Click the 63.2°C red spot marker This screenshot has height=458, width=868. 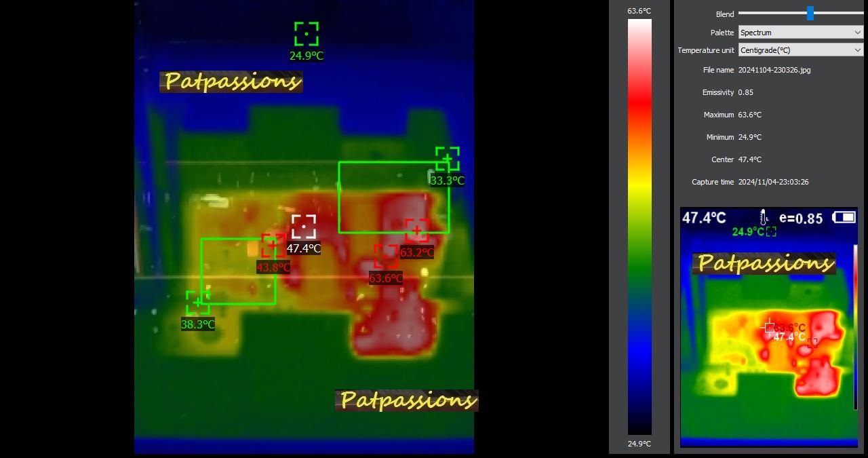(417, 231)
